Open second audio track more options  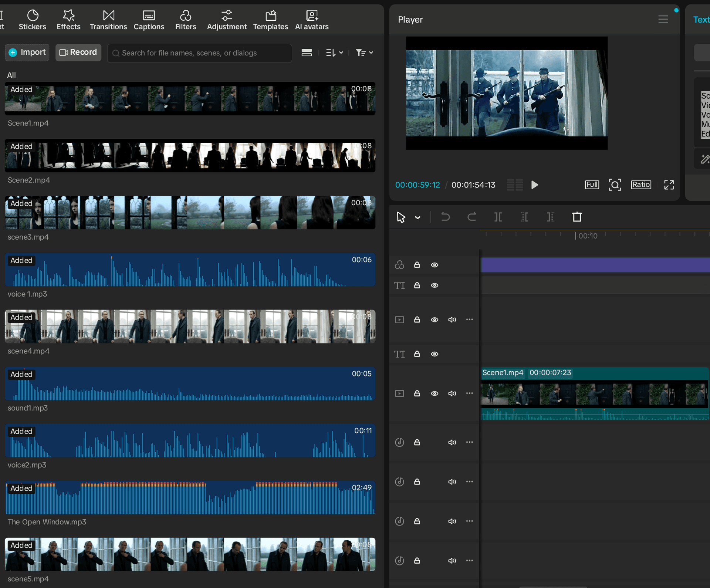(469, 481)
